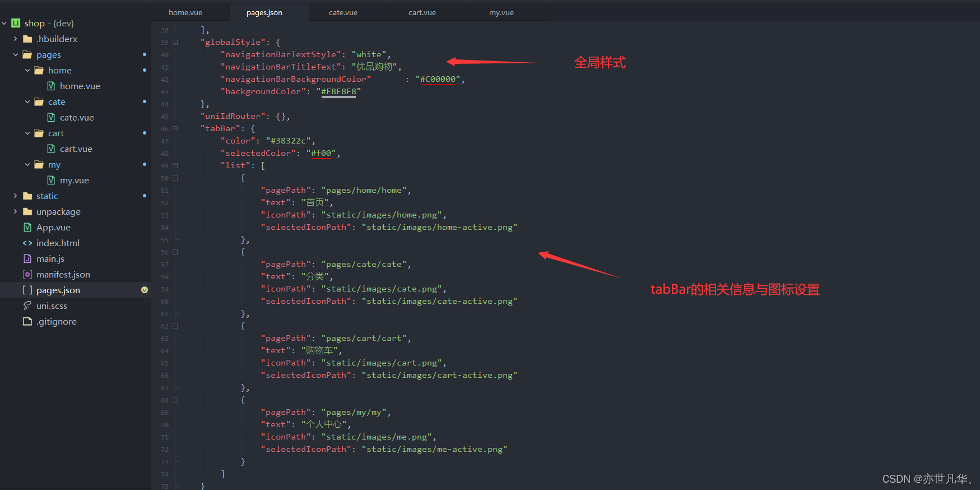Click the "pages/home/home" pagePath string
Viewport: 980px width, 490px height.
[364, 190]
